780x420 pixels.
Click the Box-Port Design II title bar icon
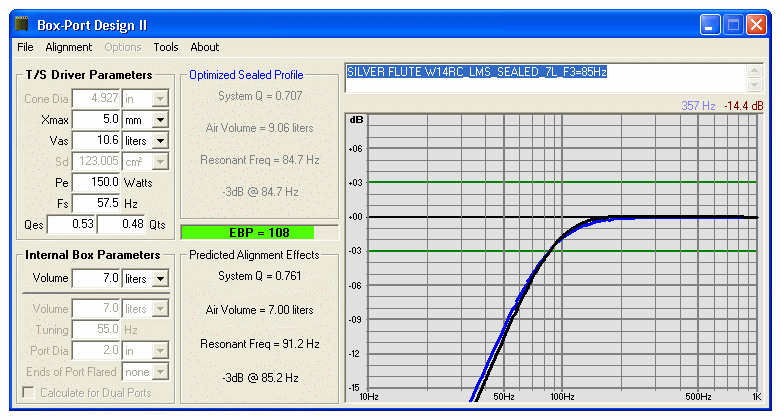(22, 24)
